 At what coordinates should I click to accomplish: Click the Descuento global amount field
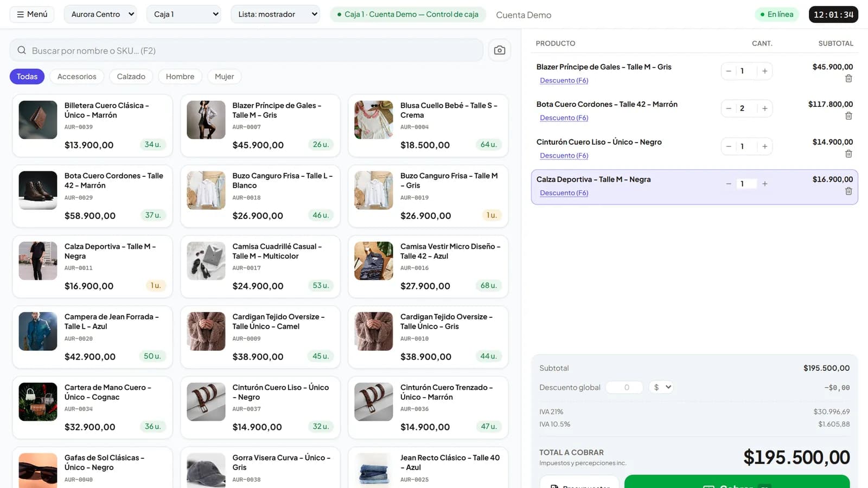pos(624,387)
